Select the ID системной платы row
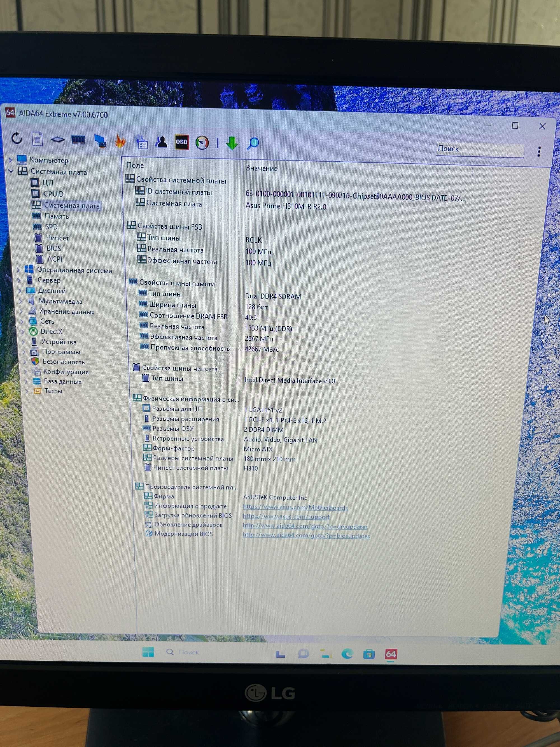560x747 pixels. 300,194
